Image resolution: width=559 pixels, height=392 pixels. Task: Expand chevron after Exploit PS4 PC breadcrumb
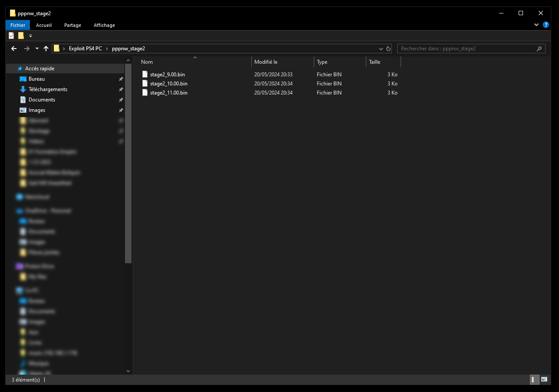pyautogui.click(x=107, y=49)
